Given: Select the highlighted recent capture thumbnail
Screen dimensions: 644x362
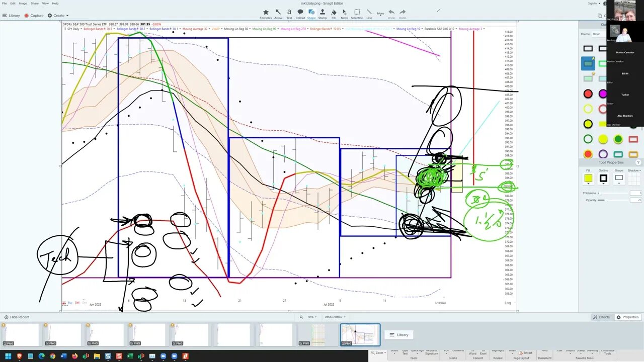Looking at the screenshot, I should [x=360, y=335].
